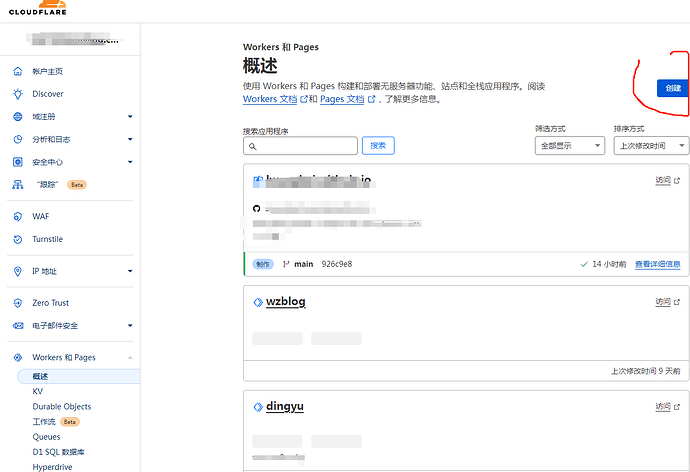Click 查看详细信息 link

[657, 264]
